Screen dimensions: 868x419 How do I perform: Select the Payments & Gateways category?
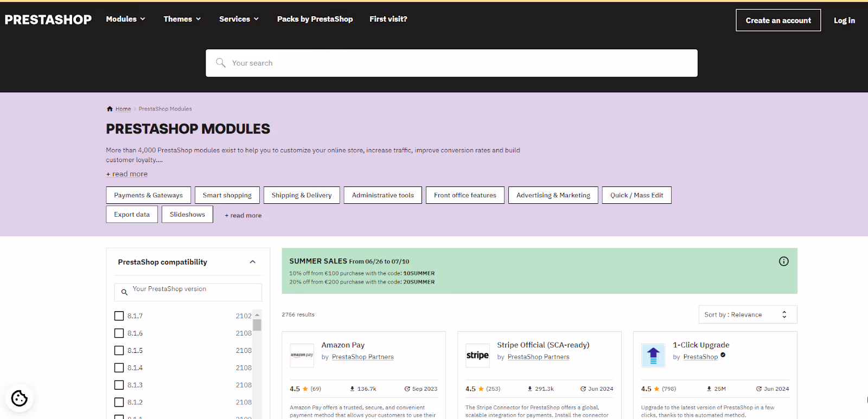coord(149,195)
